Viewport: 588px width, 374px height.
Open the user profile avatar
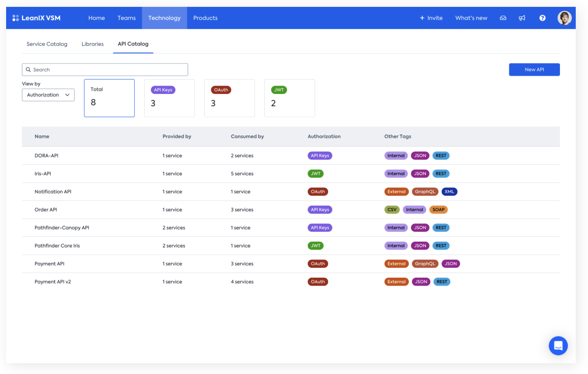tap(564, 18)
